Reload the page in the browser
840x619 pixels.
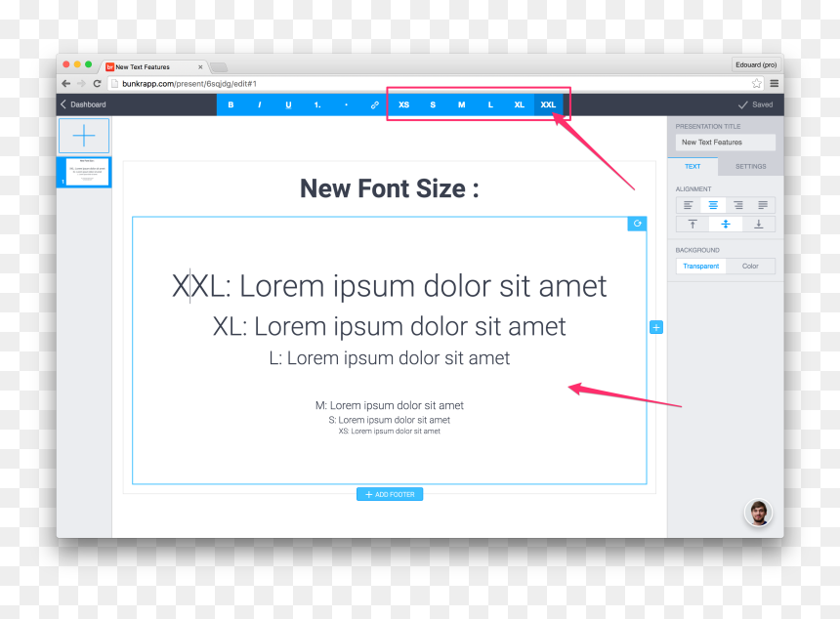point(97,84)
